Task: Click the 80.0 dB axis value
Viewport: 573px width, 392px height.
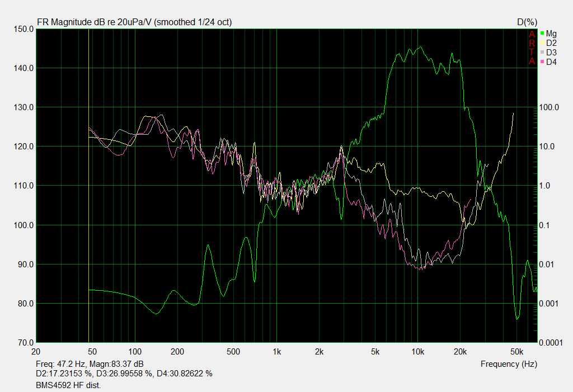Action: [26, 304]
